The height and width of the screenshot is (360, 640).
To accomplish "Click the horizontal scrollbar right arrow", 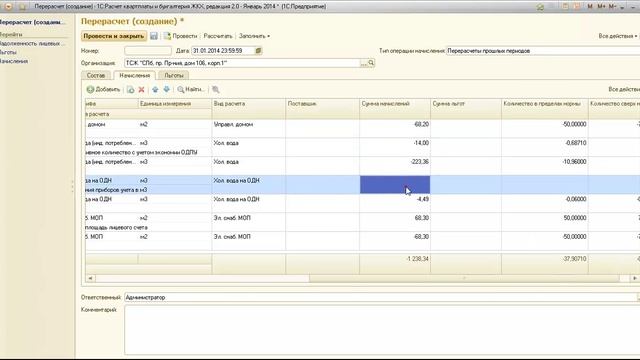I will point(635,278).
